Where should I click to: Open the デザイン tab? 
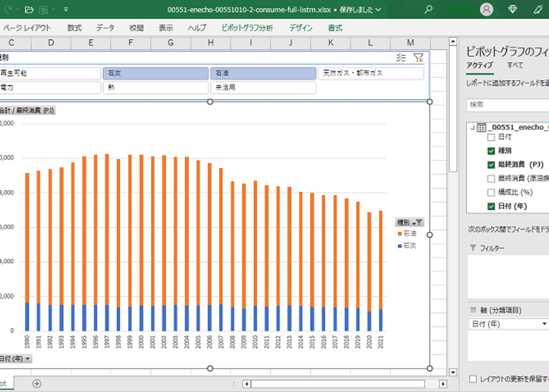301,28
